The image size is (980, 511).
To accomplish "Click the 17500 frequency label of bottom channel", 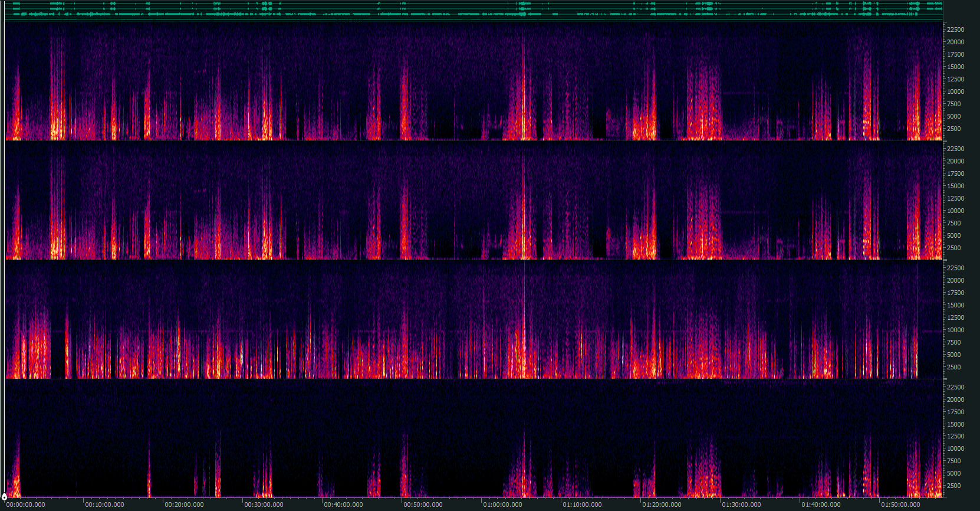I will point(955,412).
